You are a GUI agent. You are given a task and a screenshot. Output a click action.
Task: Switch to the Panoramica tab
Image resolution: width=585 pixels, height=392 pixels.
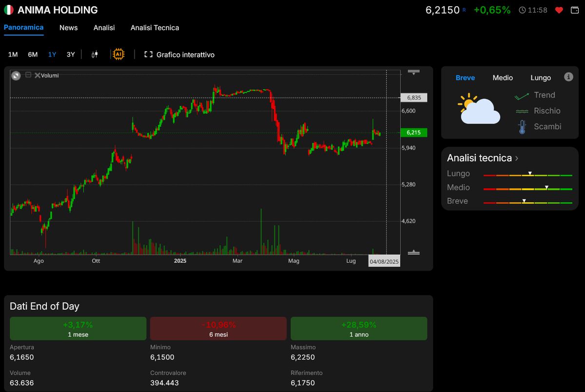click(x=23, y=28)
